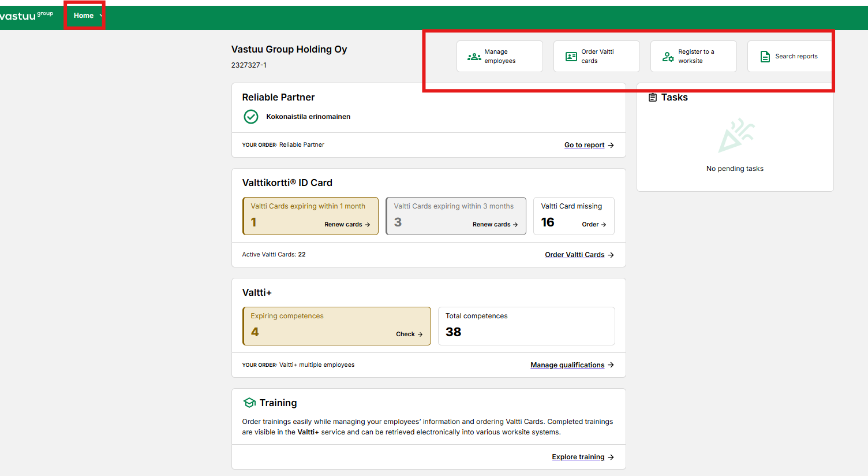868x476 pixels.
Task: Click the Tasks clipboard icon
Action: [x=653, y=97]
